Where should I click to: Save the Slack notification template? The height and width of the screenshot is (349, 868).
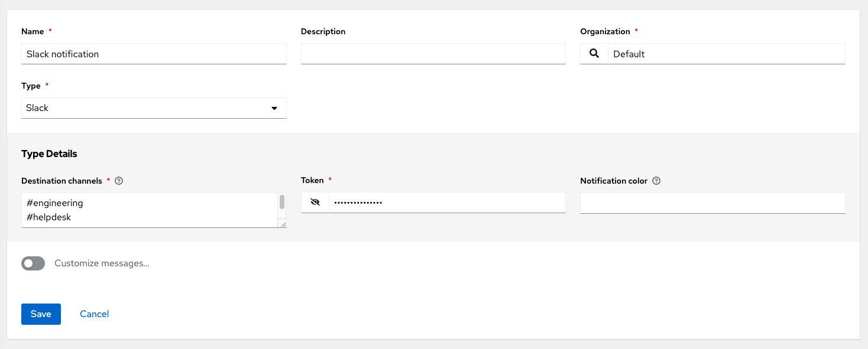pos(40,314)
